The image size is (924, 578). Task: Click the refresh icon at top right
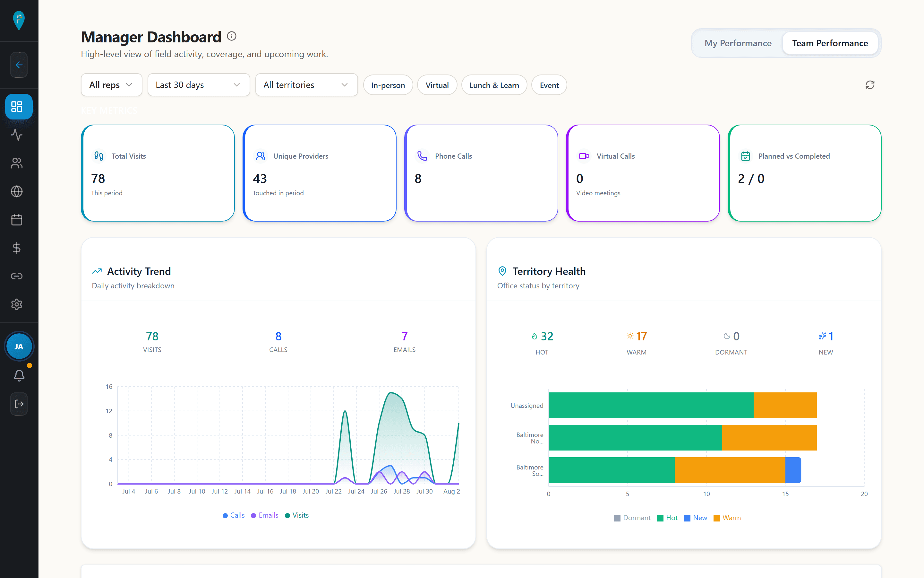click(x=870, y=85)
